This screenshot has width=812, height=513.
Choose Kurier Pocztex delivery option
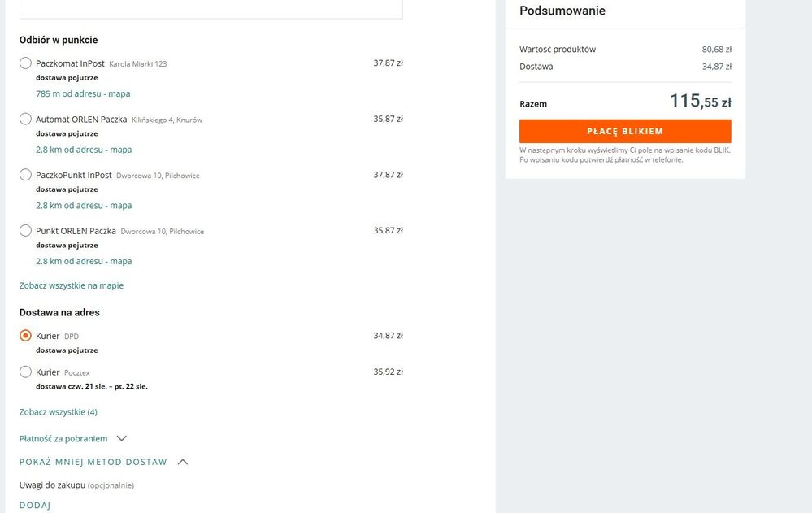(26, 372)
